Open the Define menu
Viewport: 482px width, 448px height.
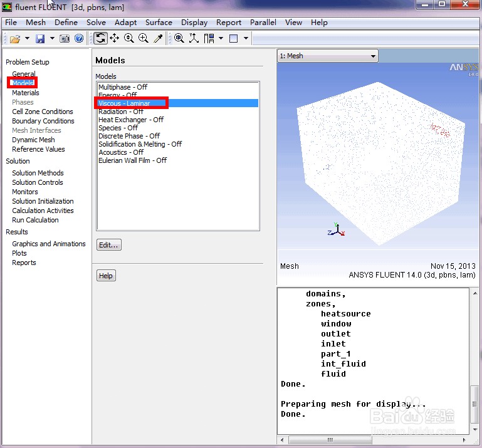(x=66, y=23)
